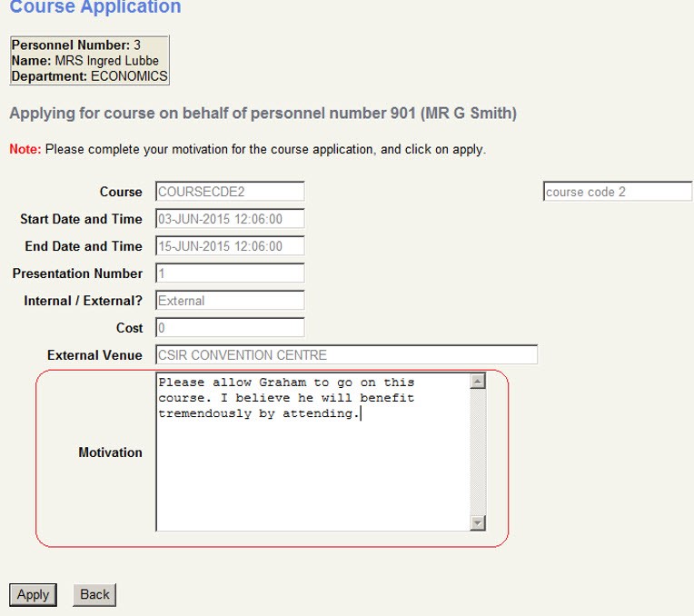Focus the Presentation Number field
The image size is (694, 616).
point(229,273)
